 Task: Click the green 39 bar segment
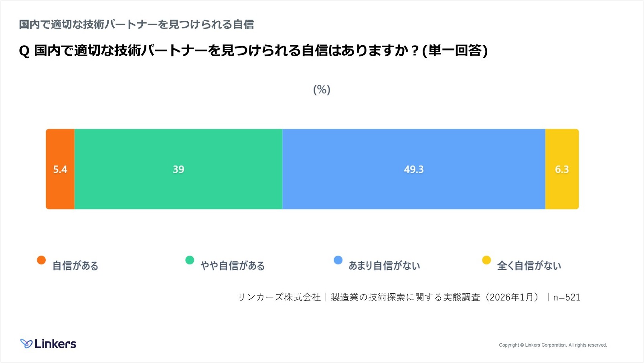(178, 169)
